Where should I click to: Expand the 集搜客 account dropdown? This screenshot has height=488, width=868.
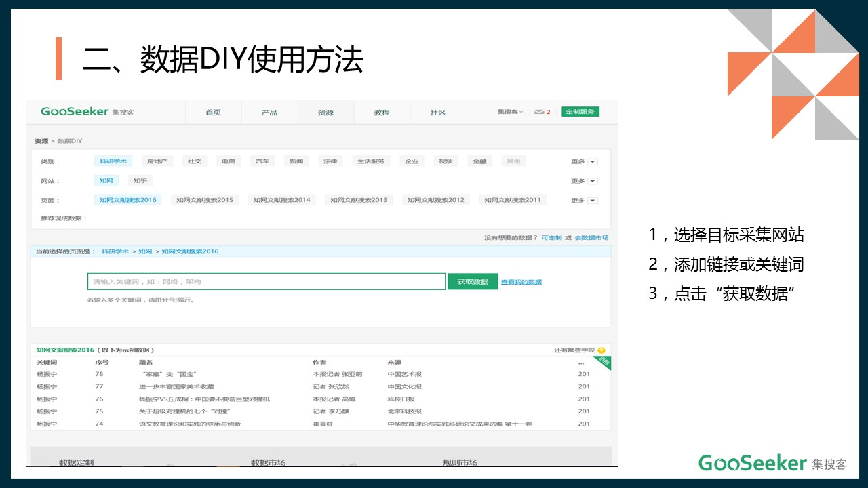click(510, 112)
